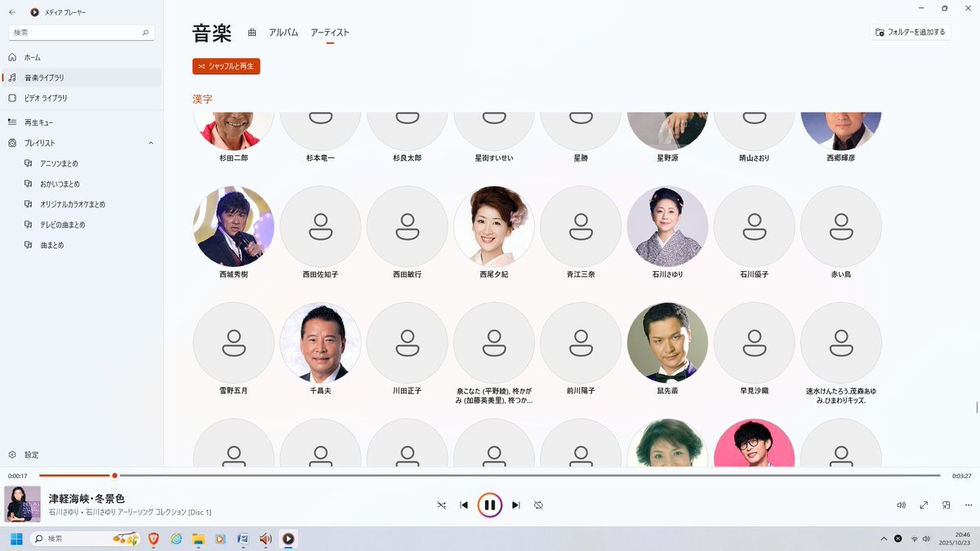The height and width of the screenshot is (551, 980).
Task: Click the vertical scrollbar thumb
Action: point(977,408)
